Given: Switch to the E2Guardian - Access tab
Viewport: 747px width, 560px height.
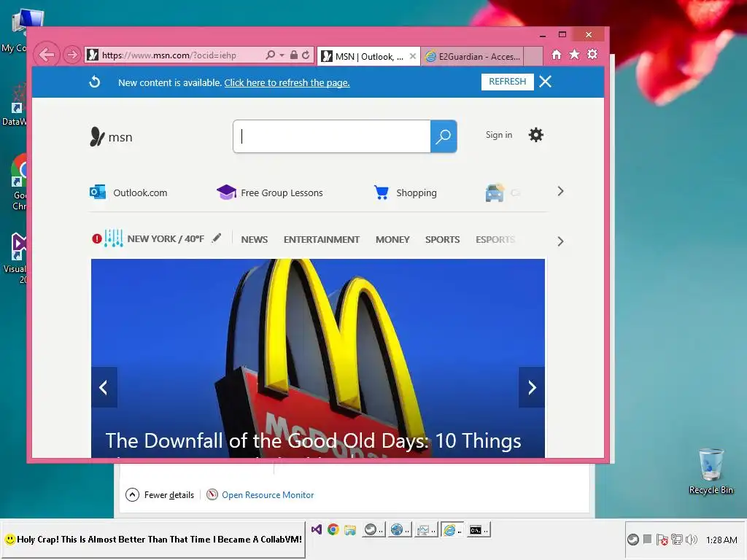Looking at the screenshot, I should 473,57.
